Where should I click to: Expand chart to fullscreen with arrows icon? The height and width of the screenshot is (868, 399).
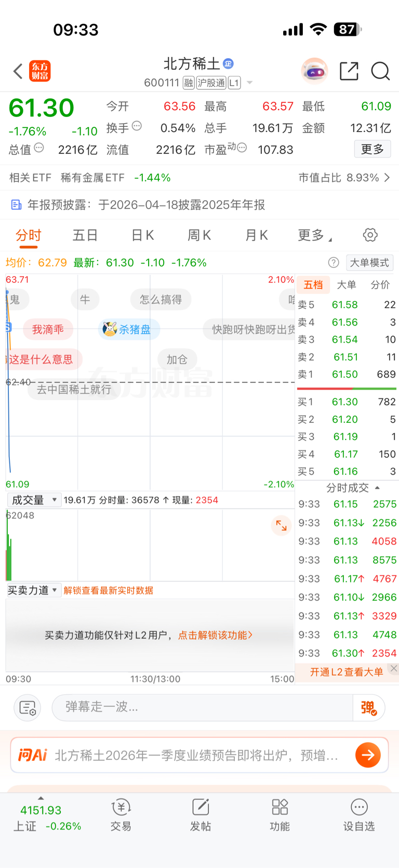281,525
